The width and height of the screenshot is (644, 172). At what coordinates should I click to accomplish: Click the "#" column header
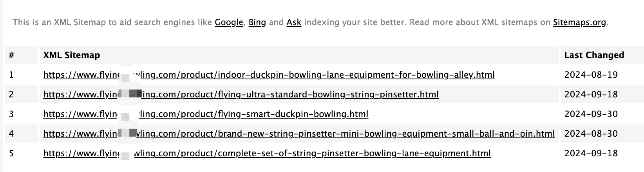pyautogui.click(x=11, y=55)
